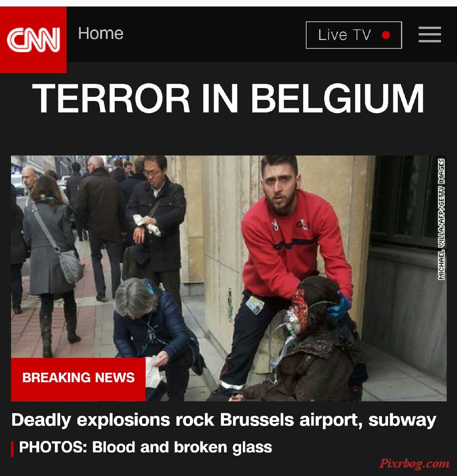The height and width of the screenshot is (476, 457).
Task: Open the Brussels attack photo
Action: (228, 278)
